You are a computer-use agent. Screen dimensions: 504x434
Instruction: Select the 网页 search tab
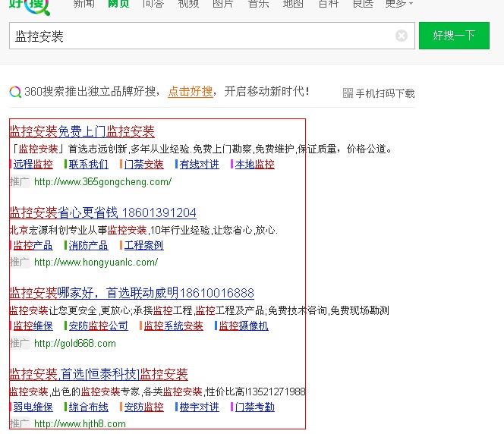pos(118,4)
